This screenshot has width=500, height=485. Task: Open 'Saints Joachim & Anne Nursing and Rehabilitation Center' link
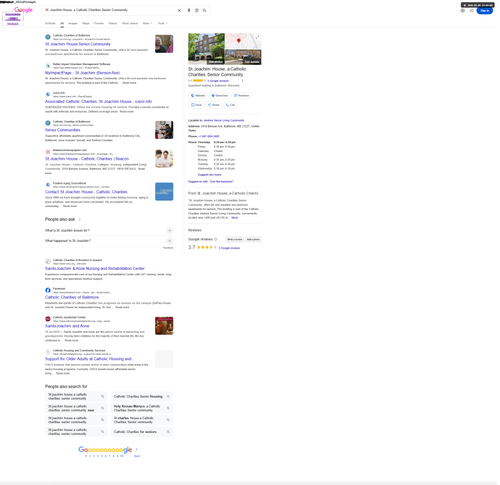click(x=95, y=268)
